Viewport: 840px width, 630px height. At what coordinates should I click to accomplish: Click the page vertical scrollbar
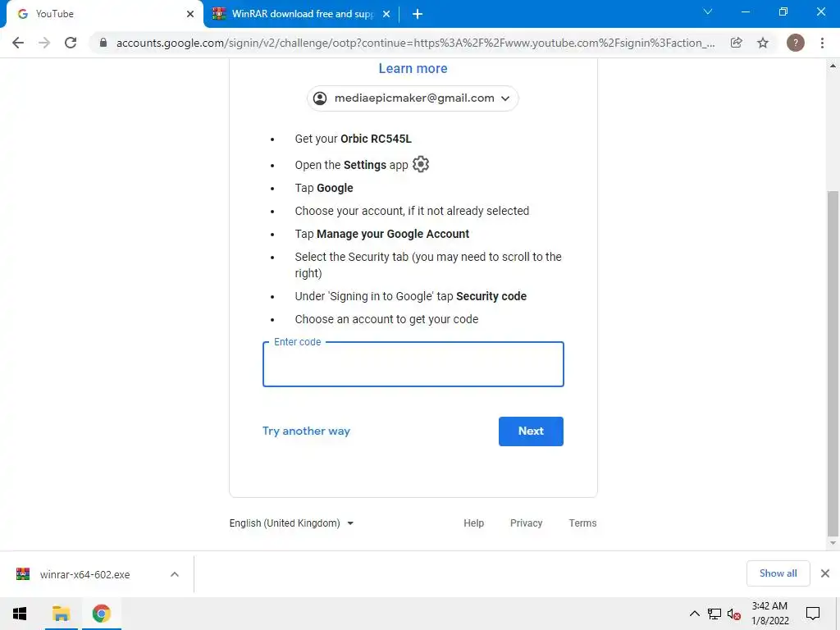click(x=833, y=363)
